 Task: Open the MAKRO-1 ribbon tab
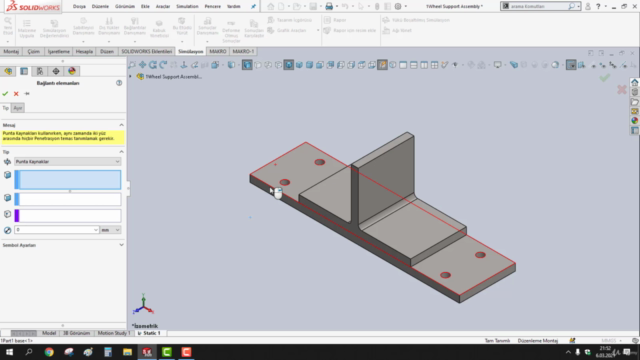(x=243, y=51)
